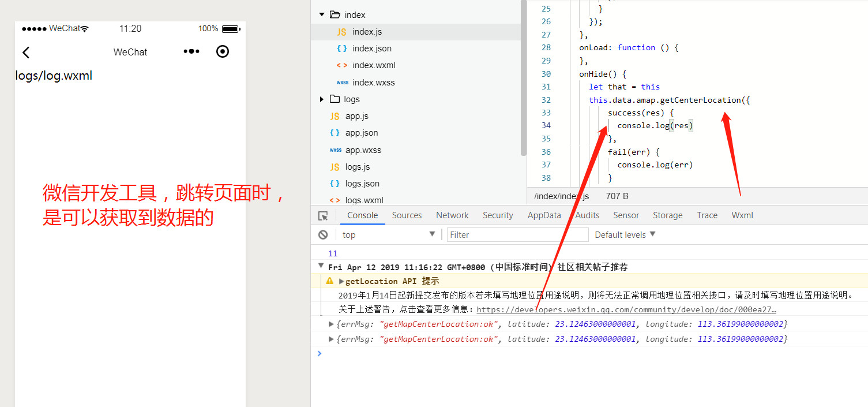This screenshot has width=868, height=407.
Task: Expand the first getMapCenterLocation:ok object
Action: point(331,324)
